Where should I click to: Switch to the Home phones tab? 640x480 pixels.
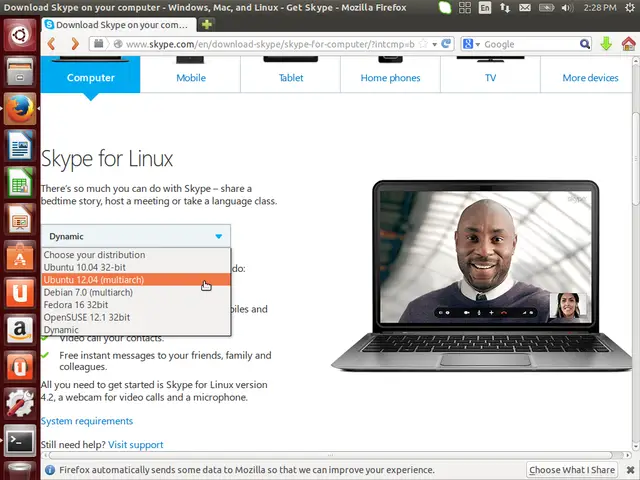[x=390, y=75]
